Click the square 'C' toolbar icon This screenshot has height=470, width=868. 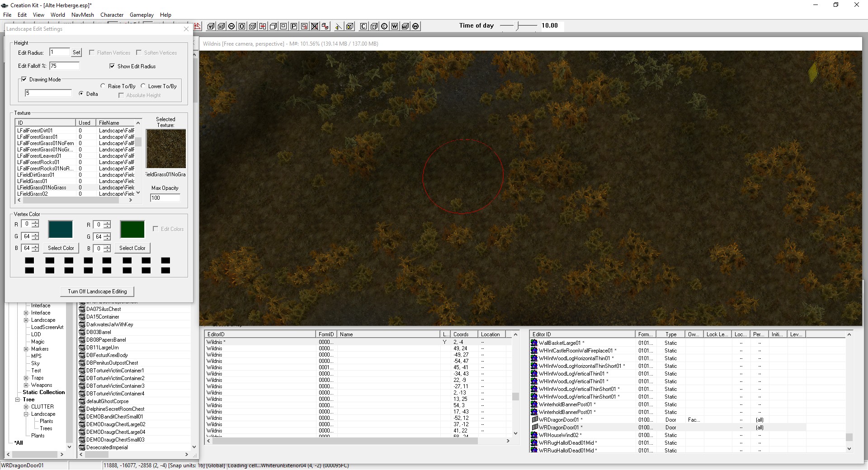[363, 26]
